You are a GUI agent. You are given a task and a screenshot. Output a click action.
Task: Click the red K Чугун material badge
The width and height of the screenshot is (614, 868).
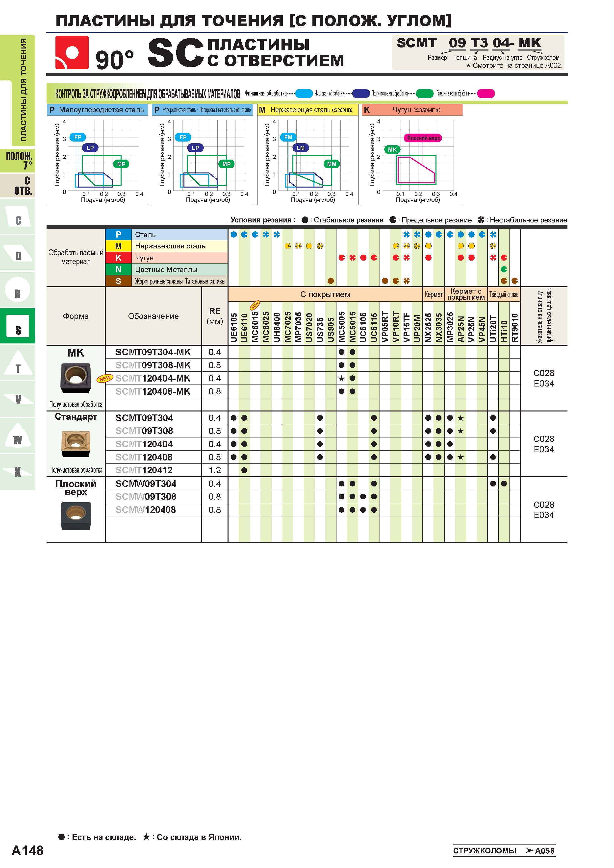tap(118, 258)
